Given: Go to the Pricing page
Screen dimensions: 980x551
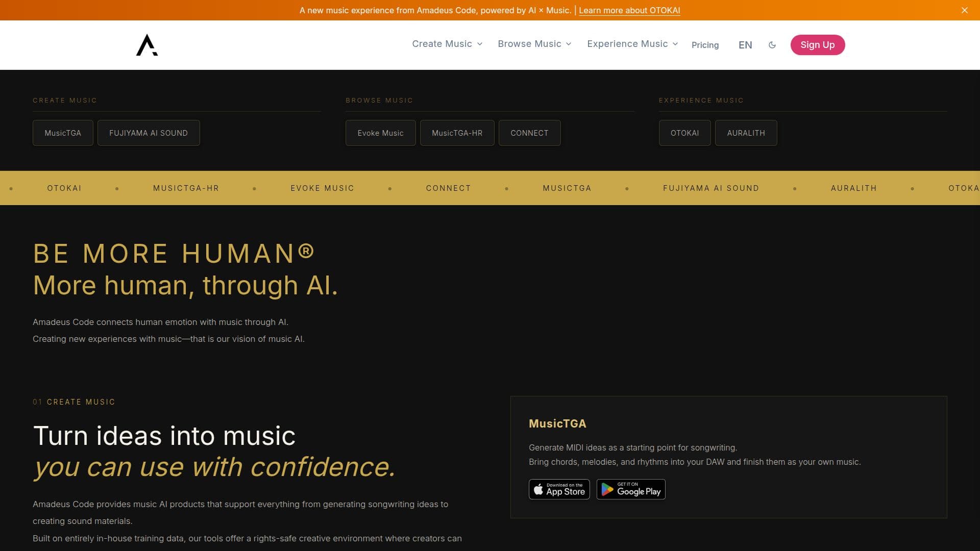Looking at the screenshot, I should (705, 45).
